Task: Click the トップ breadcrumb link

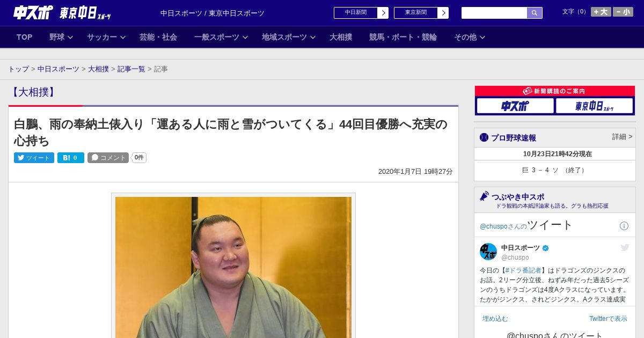Action: [x=18, y=69]
